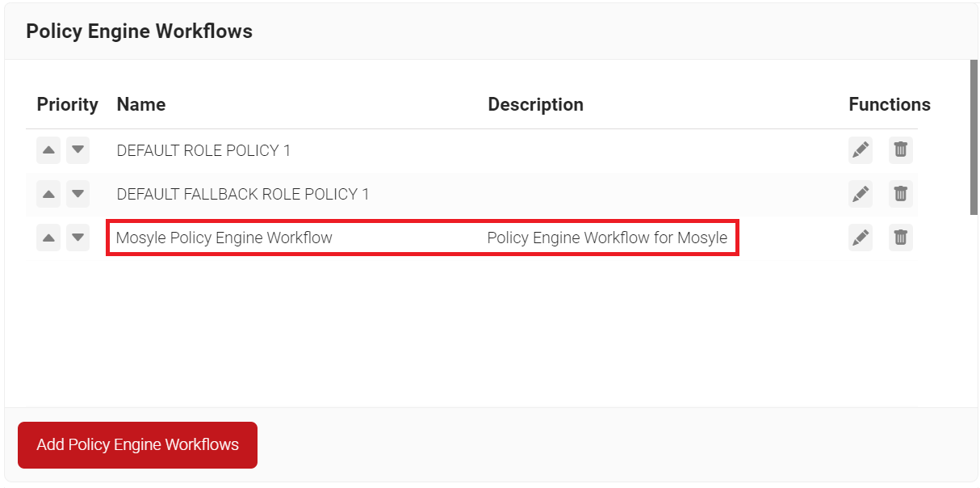
Task: Select DEFAULT FALLBACK ROLE POLICY 1 name
Action: click(x=243, y=194)
